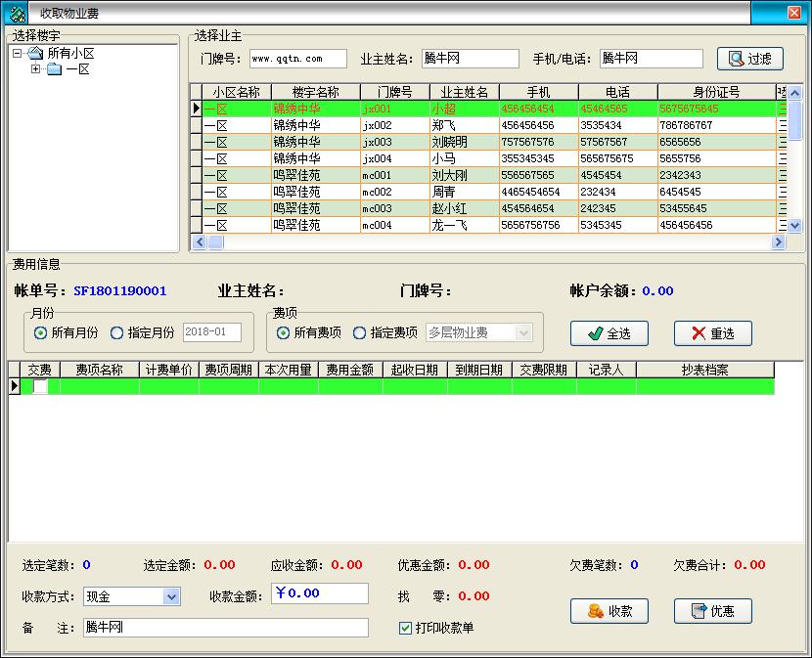
Task: Tick the 交费 checkbox in fee row
Action: [x=40, y=386]
